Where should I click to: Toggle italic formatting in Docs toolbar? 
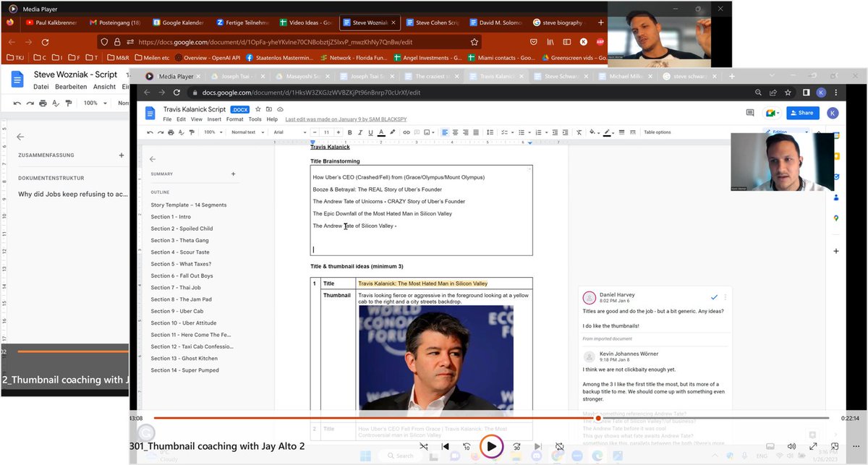click(x=360, y=132)
